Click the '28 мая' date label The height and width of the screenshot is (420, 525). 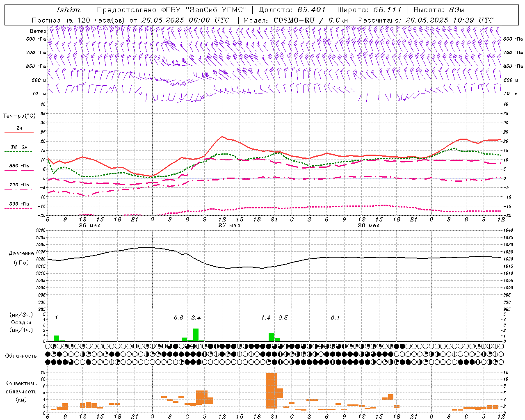pyautogui.click(x=368, y=226)
